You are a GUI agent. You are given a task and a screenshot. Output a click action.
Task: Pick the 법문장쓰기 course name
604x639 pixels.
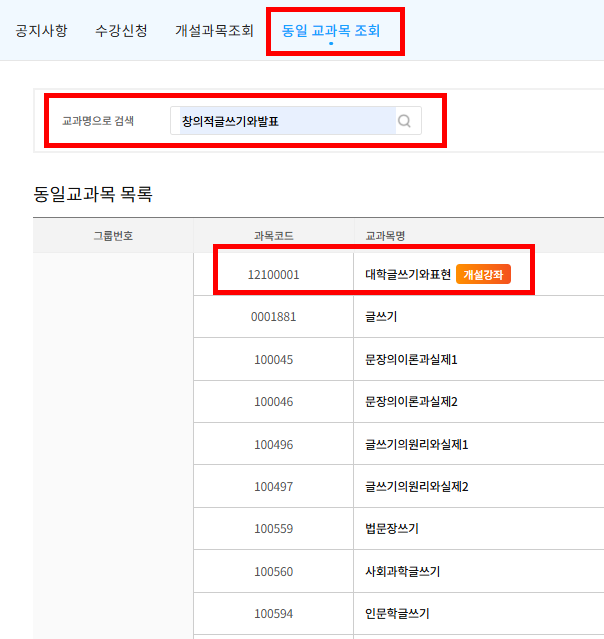click(x=392, y=529)
